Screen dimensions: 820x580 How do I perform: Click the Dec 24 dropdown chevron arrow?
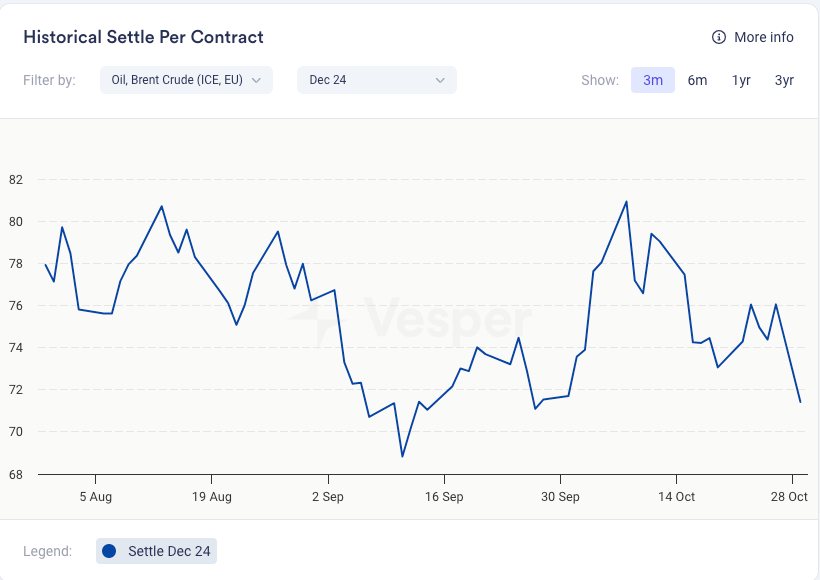pos(440,80)
